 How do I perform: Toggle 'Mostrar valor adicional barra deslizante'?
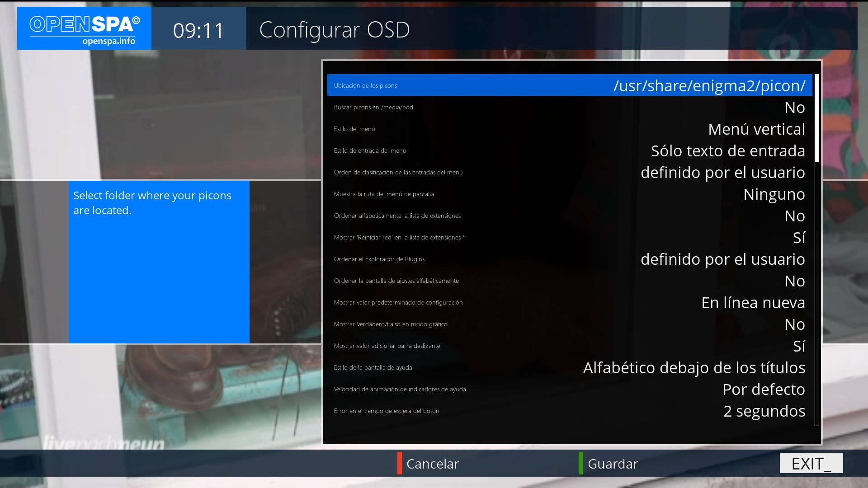click(799, 346)
